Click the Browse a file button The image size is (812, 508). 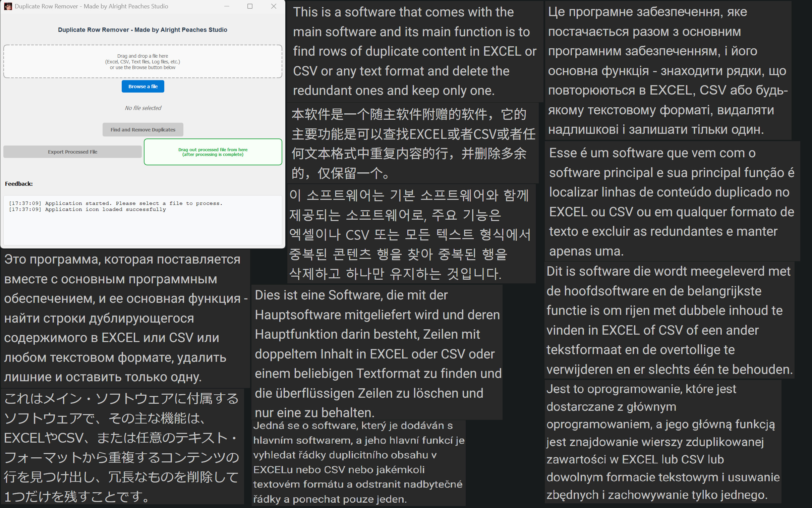(143, 87)
